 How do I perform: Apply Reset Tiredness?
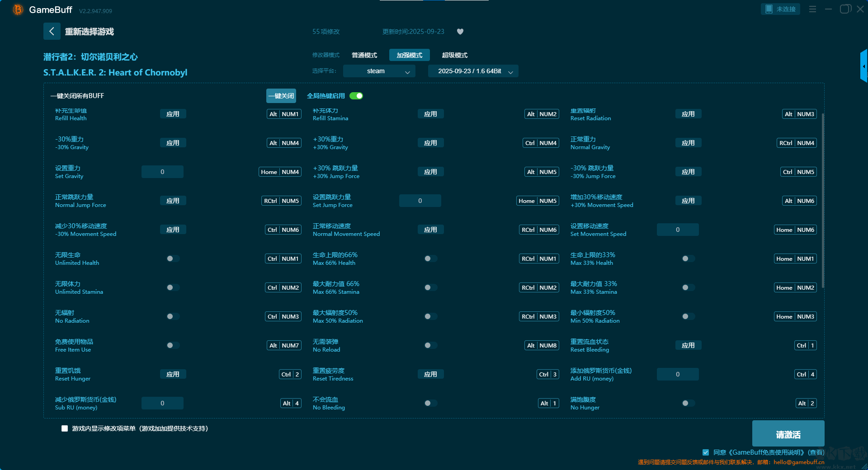point(430,374)
